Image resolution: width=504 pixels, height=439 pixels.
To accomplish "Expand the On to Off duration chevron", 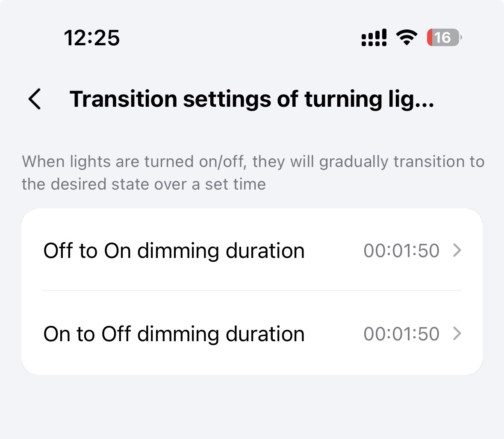I will (x=457, y=334).
